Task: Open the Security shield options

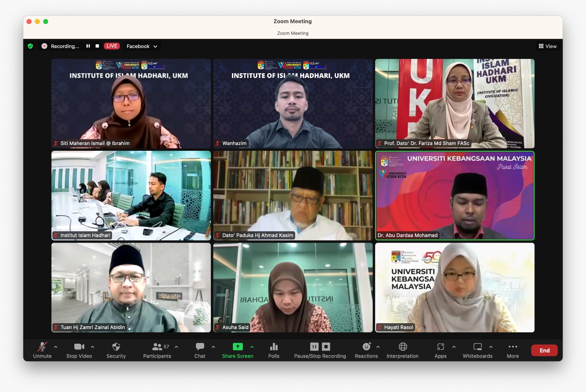Action: [x=116, y=350]
